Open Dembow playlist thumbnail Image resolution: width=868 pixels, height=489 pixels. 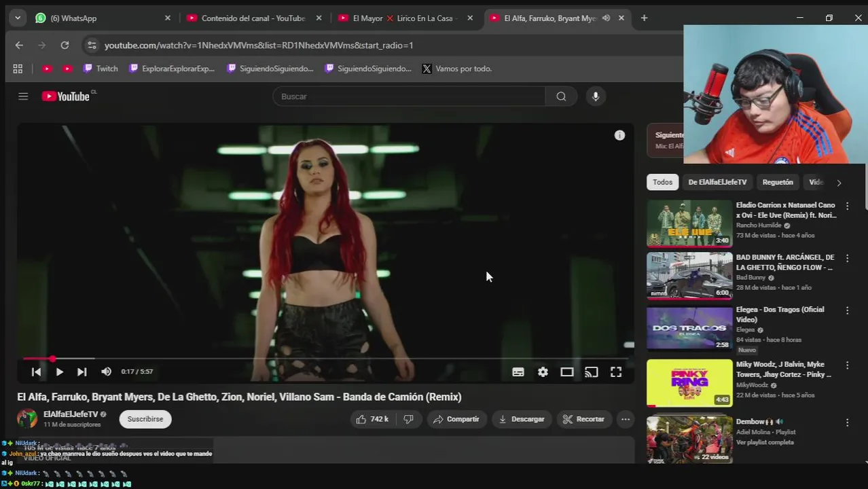pyautogui.click(x=689, y=439)
